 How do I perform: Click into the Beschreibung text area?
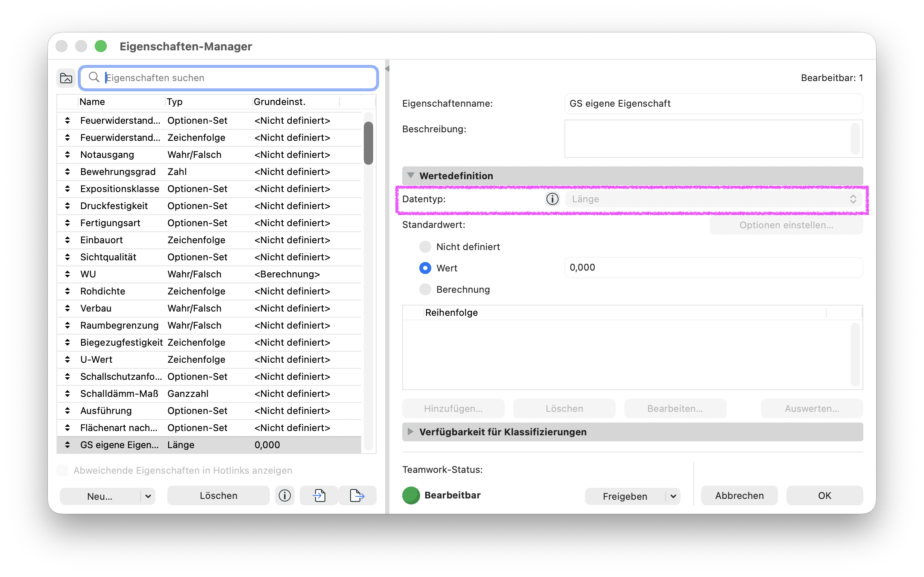[713, 139]
